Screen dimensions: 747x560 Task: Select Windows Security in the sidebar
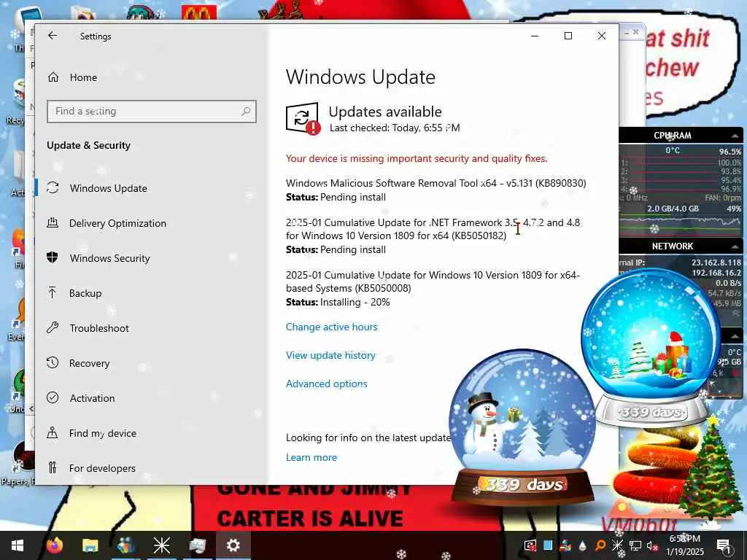tap(109, 258)
